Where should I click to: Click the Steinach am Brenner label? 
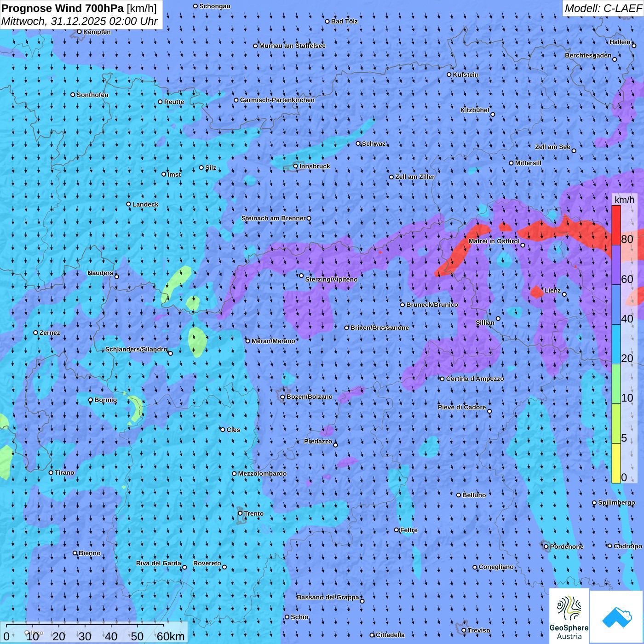coord(274,218)
